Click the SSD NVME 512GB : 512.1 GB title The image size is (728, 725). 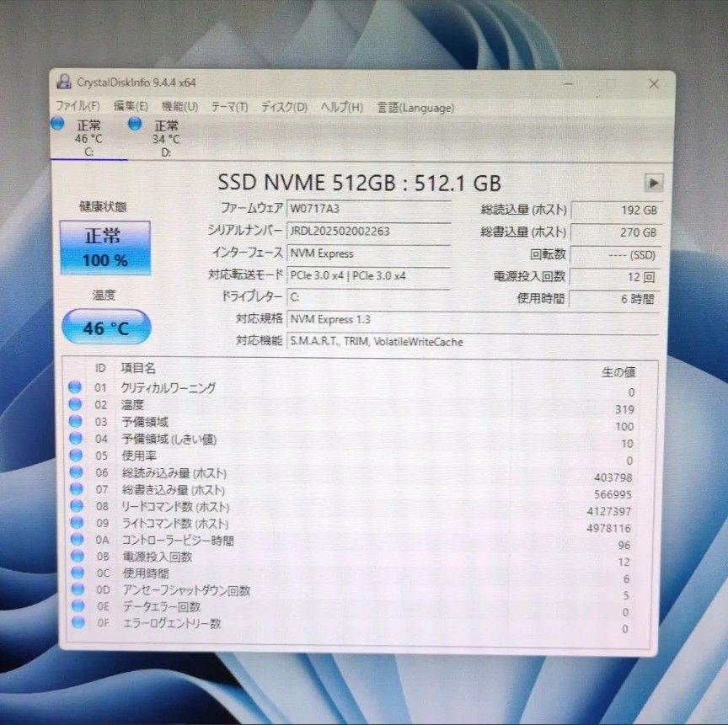[x=359, y=183]
